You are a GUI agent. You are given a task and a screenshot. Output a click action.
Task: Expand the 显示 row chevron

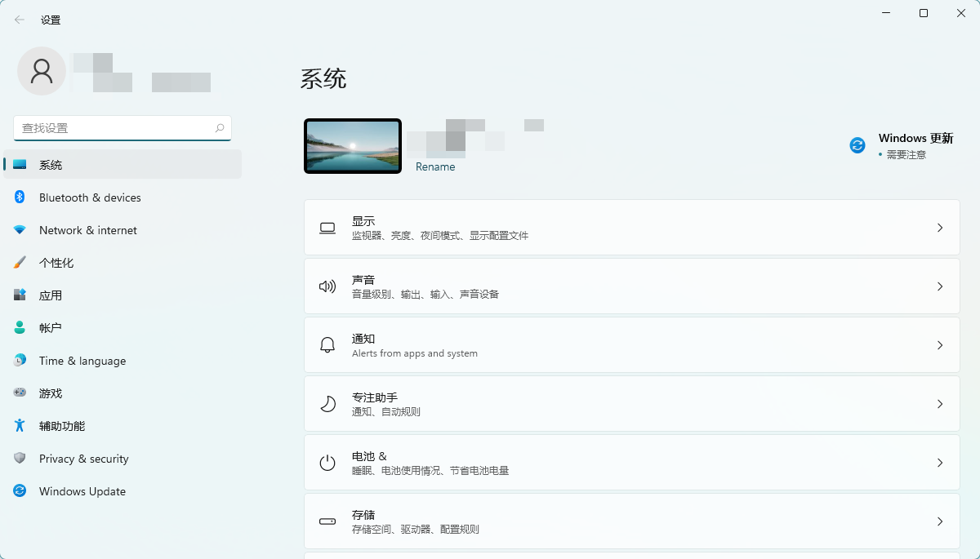[940, 228]
